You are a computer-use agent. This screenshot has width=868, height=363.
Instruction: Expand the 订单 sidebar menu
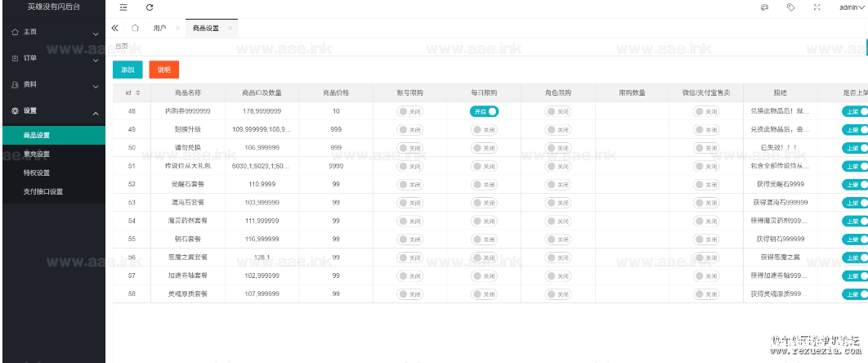(x=52, y=58)
